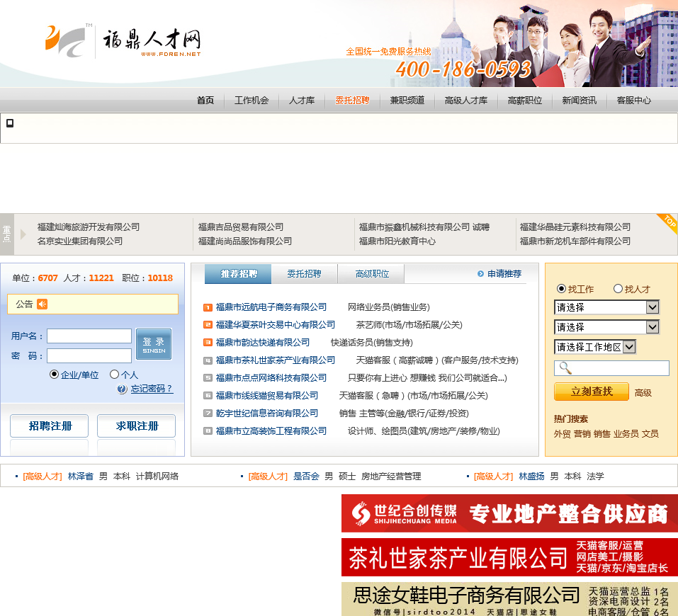Open 工作机会 in the navigation bar
Viewport: 678px width, 616px height.
252,101
